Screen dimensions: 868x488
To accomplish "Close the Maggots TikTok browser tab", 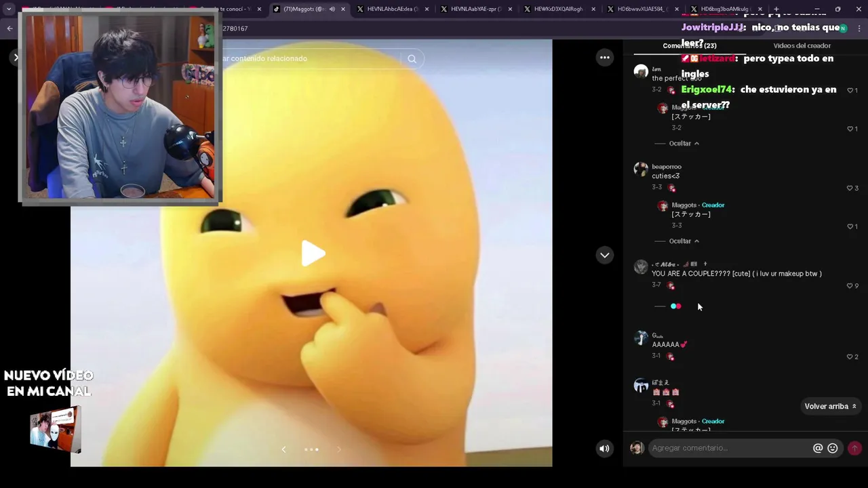I will (x=343, y=9).
